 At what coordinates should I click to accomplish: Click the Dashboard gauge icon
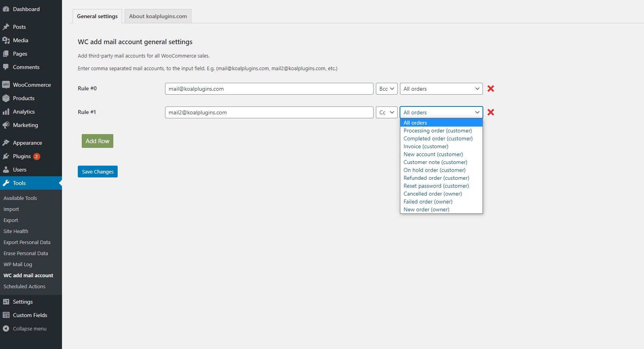tap(6, 9)
